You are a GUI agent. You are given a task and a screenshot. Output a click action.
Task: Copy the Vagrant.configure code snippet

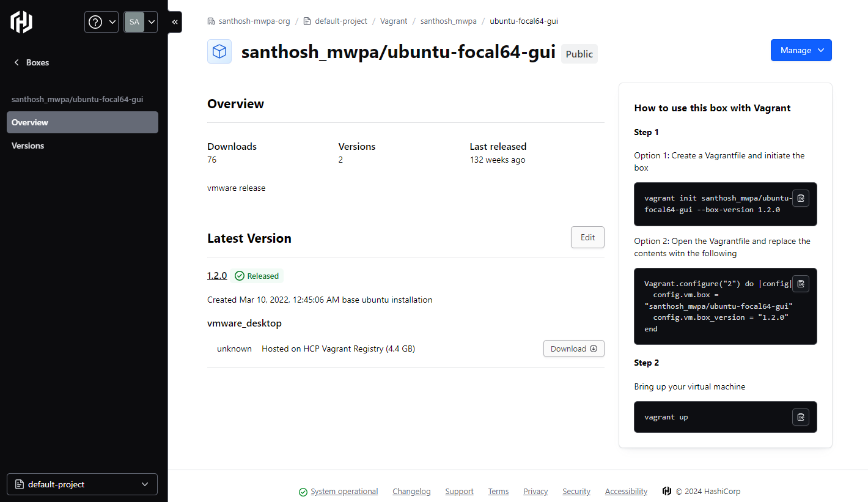pyautogui.click(x=801, y=284)
